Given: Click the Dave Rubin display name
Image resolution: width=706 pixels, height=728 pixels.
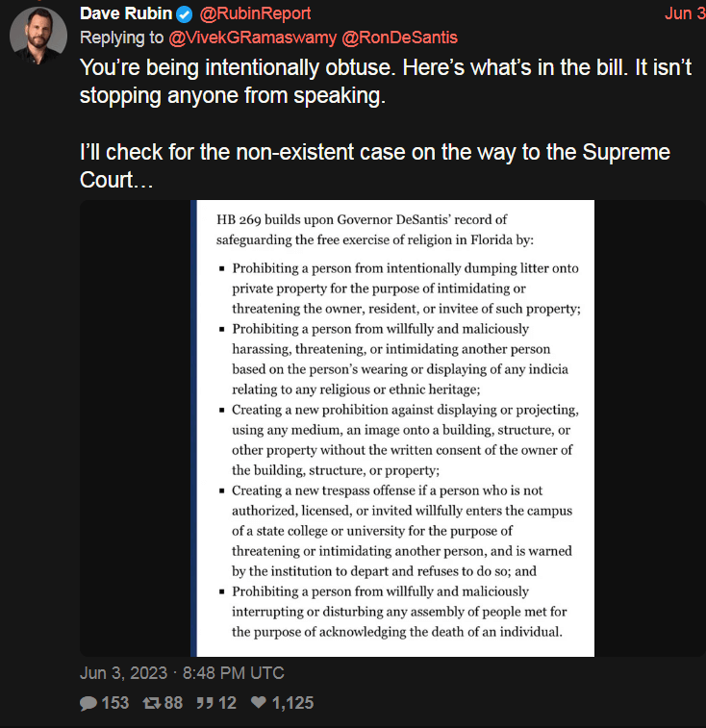Looking at the screenshot, I should pyautogui.click(x=126, y=13).
